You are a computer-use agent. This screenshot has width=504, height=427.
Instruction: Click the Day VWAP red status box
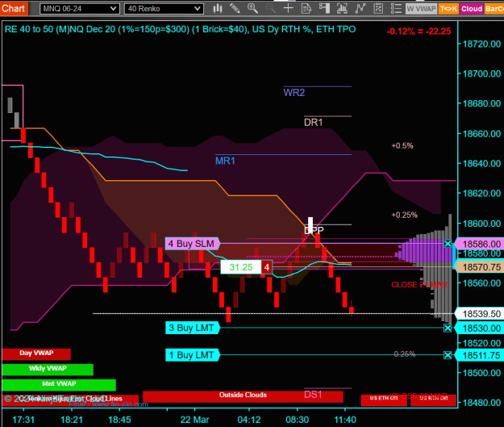point(36,354)
